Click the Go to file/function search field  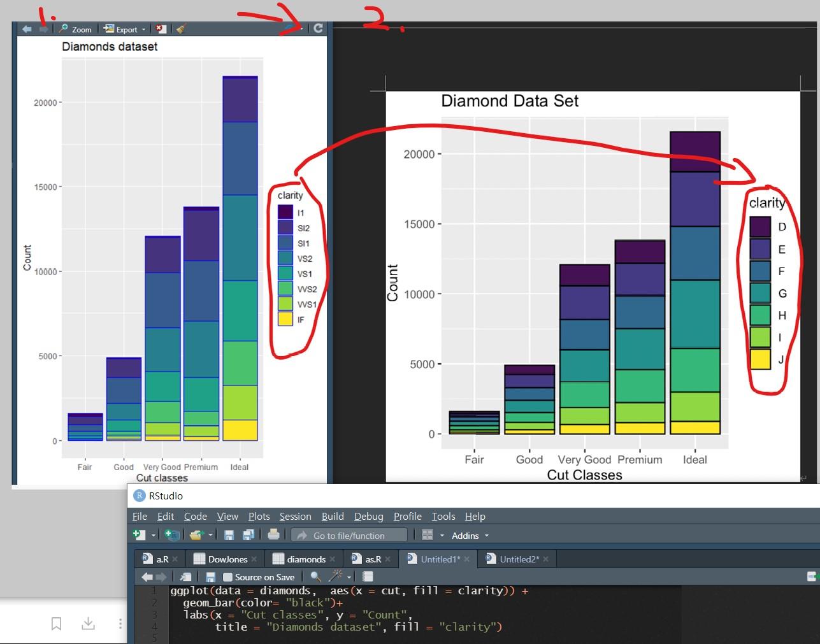(349, 535)
